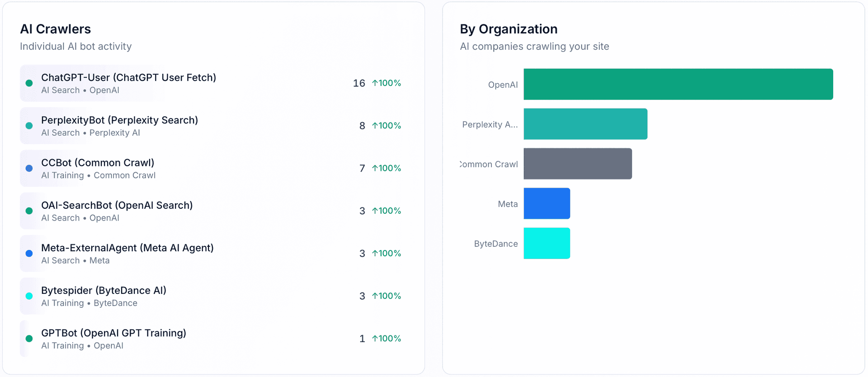Click the blue dot beside Meta-ExternalAgent

pyautogui.click(x=29, y=254)
